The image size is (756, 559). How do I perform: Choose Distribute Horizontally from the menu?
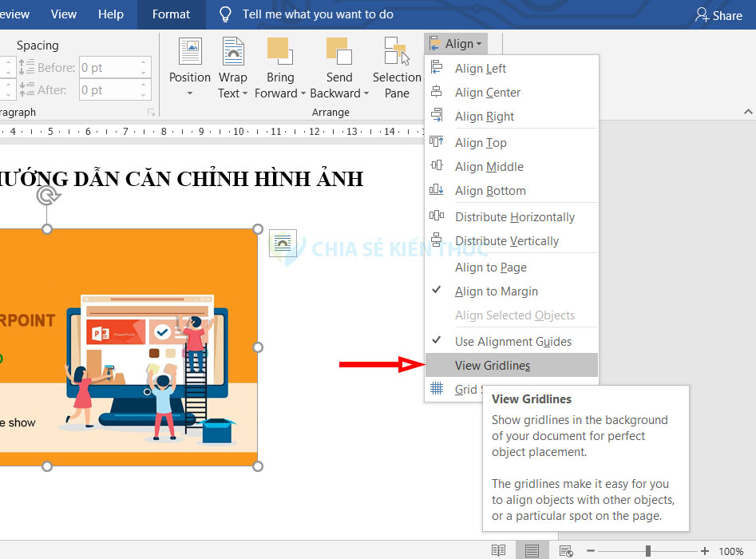tap(514, 216)
